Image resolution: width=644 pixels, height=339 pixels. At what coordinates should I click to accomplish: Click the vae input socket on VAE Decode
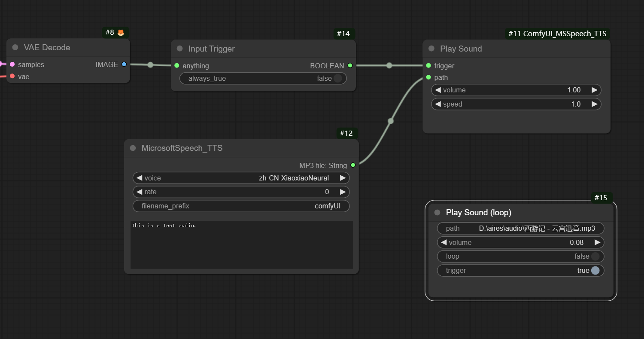[12, 76]
